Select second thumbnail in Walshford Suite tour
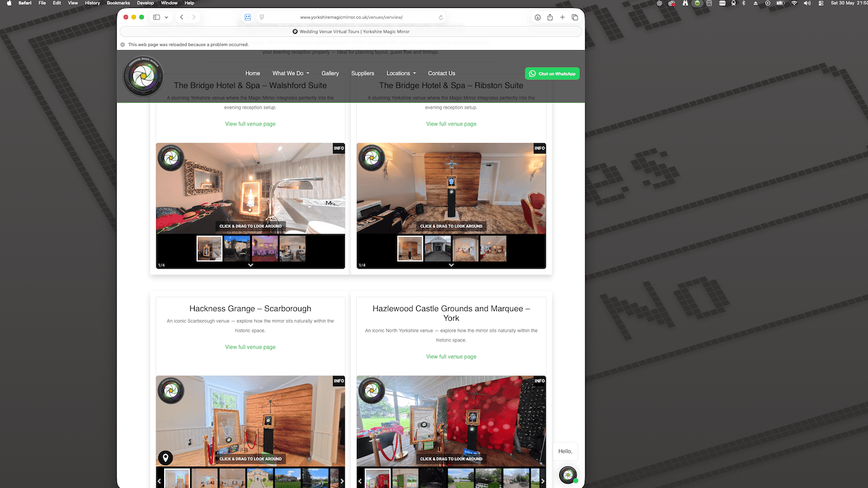Image resolution: width=868 pixels, height=488 pixels. 237,249
